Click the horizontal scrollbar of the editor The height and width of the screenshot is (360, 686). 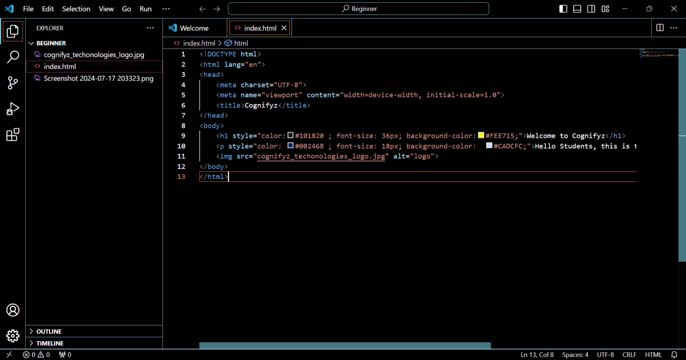click(345, 345)
